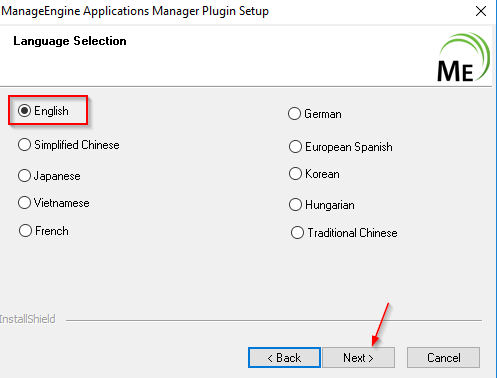The image size is (497, 378).
Task: Click the ManageEngine Applications Manager title text
Action: click(135, 11)
